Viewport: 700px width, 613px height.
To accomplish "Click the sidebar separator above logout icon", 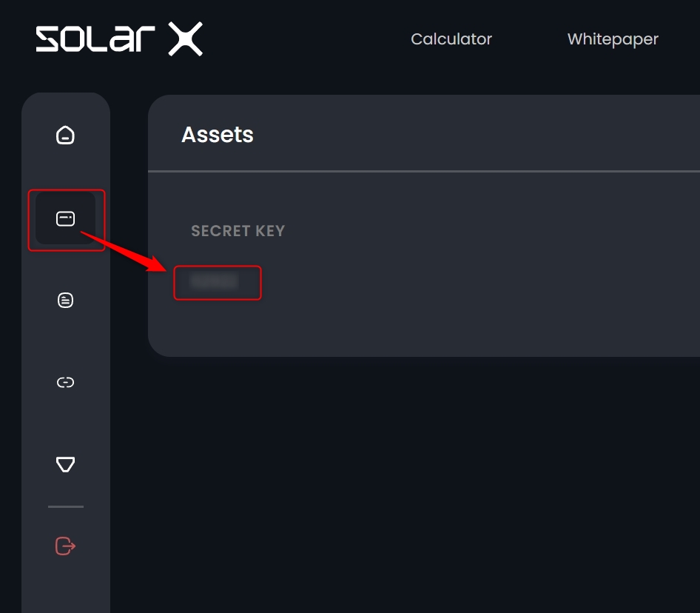I will point(66,507).
